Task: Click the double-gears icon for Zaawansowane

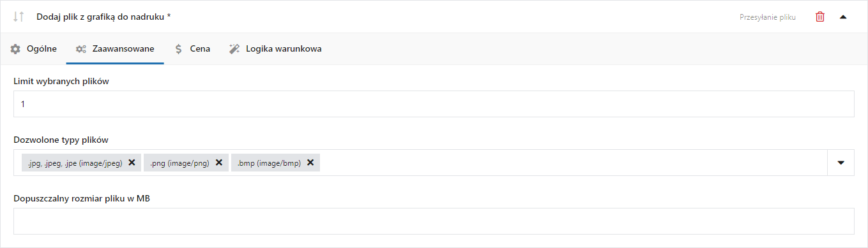Action: [x=81, y=48]
